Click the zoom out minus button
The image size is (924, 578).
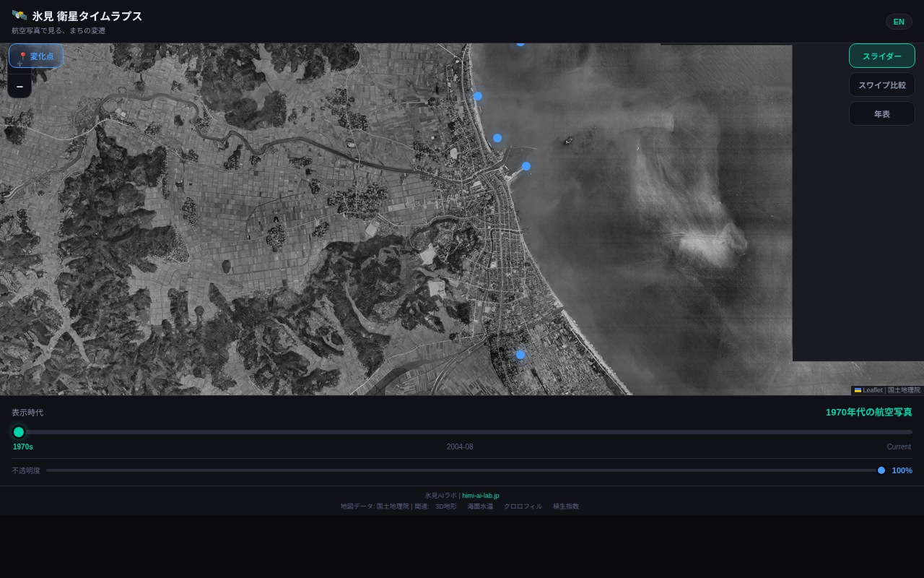[19, 86]
